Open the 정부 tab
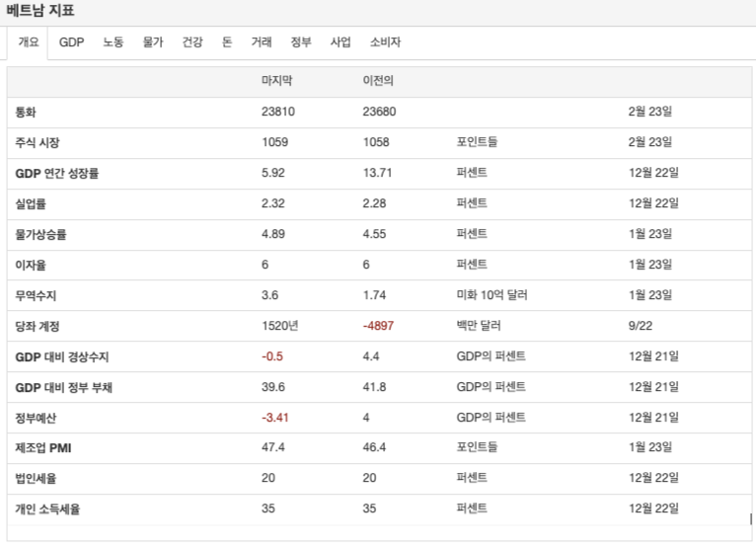Viewport: 756px width, 548px height. coord(301,42)
